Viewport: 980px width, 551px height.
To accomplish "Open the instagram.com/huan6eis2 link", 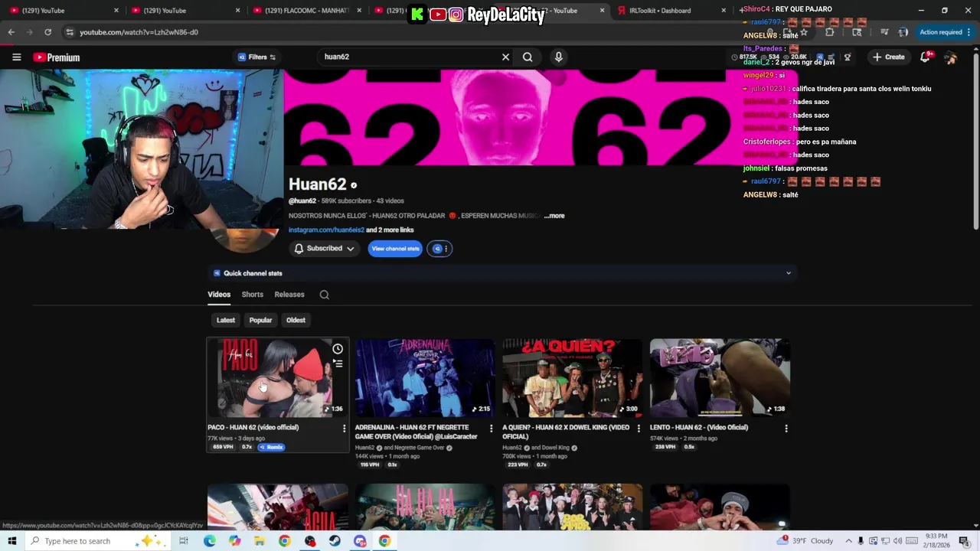I will pyautogui.click(x=326, y=230).
